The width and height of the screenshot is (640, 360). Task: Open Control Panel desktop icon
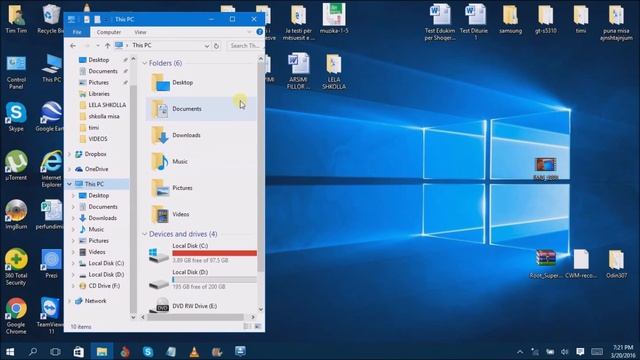[x=16, y=72]
